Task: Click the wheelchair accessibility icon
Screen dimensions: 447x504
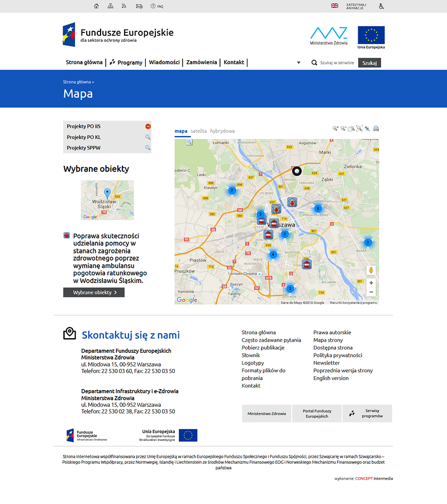Action: point(382,6)
